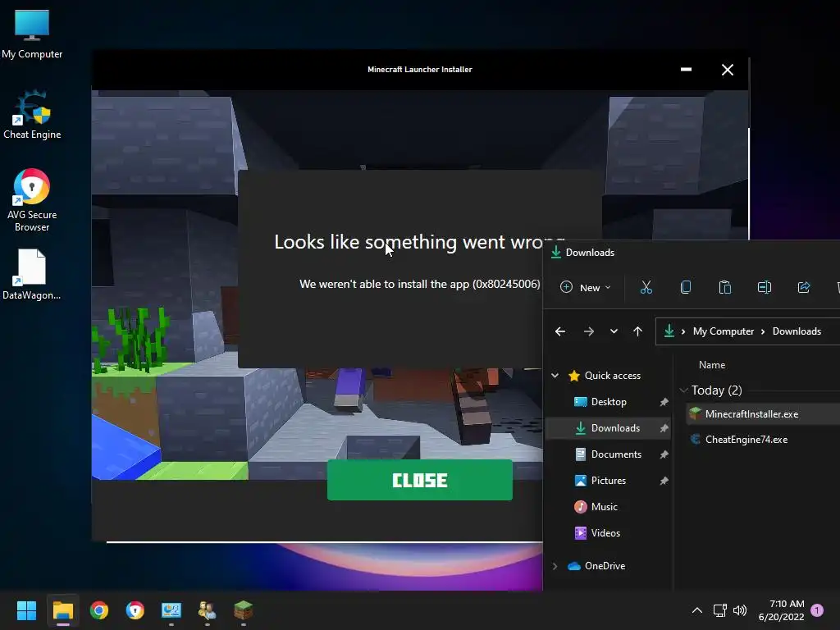Image resolution: width=840 pixels, height=630 pixels.
Task: Click Downloads in the address breadcrumb
Action: [797, 331]
